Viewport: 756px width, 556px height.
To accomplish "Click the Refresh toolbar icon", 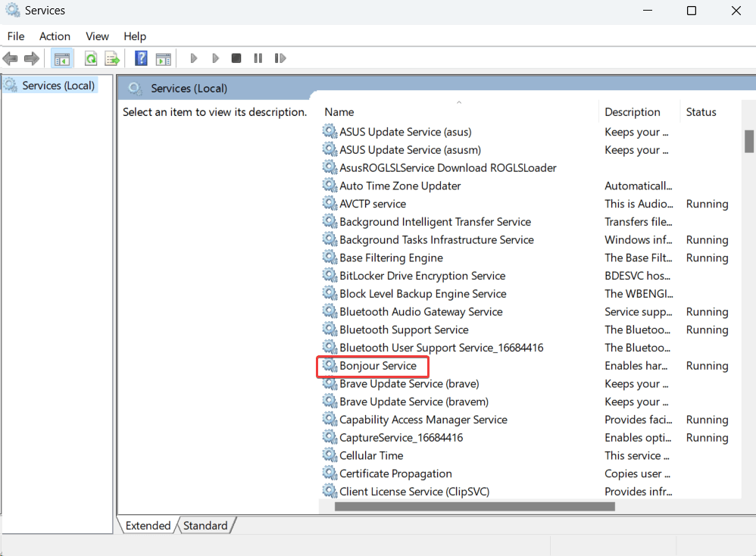I will click(x=91, y=58).
